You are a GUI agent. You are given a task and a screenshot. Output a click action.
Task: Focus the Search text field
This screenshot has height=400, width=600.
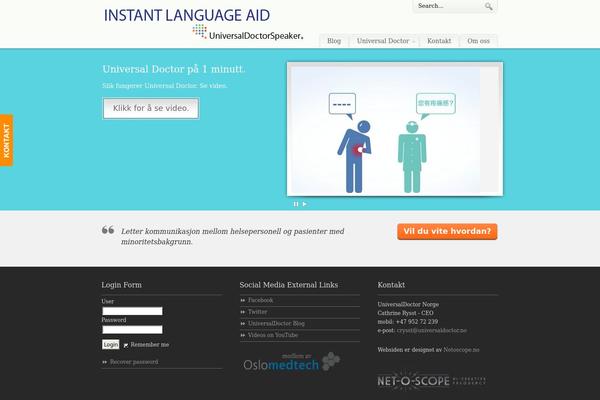(x=450, y=6)
